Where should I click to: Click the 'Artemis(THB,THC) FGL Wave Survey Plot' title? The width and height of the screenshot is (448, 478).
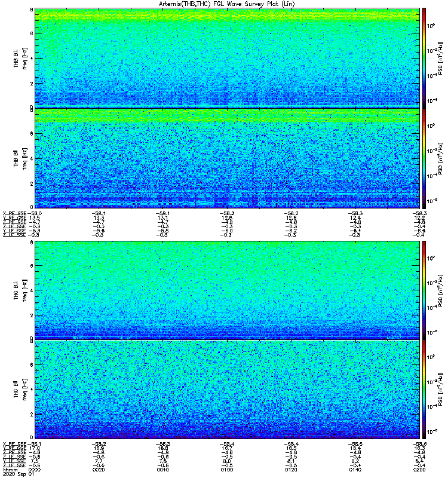pyautogui.click(x=227, y=4)
